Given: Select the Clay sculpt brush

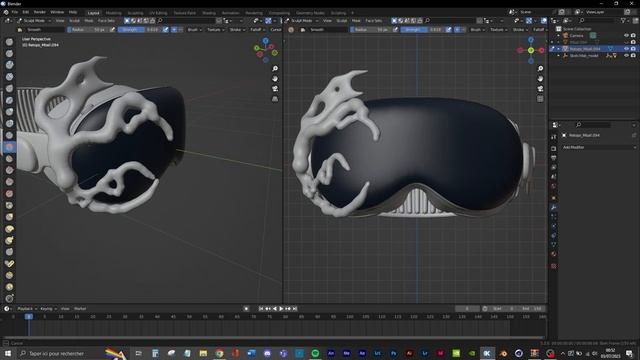Looking at the screenshot, I should coord(9,65).
